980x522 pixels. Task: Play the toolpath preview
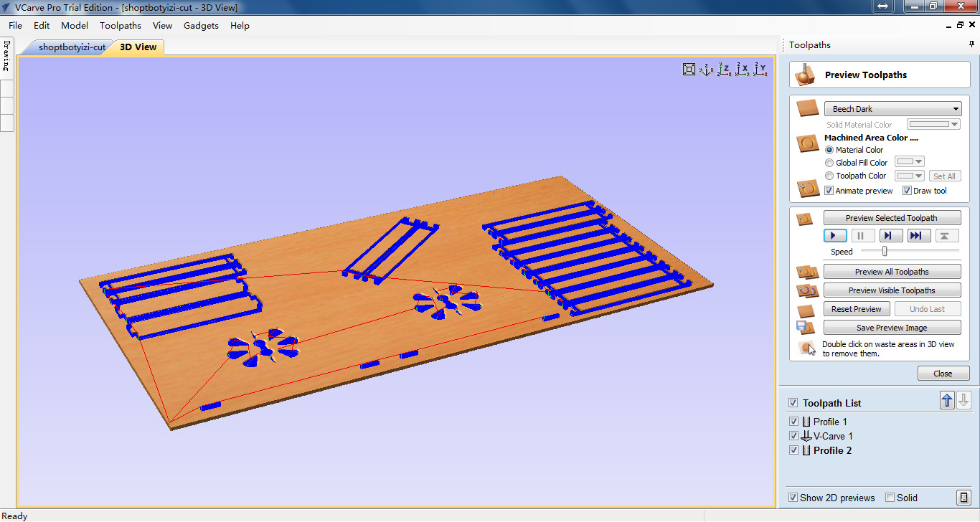pyautogui.click(x=835, y=236)
